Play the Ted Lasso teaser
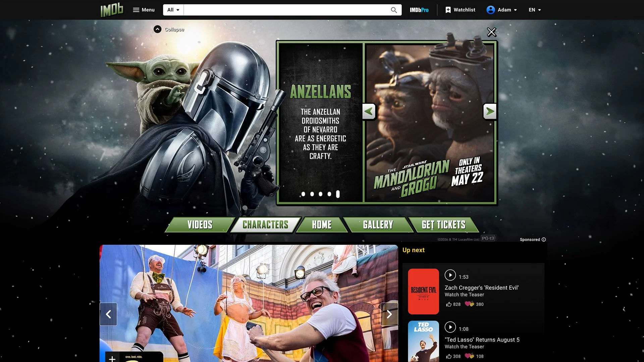The width and height of the screenshot is (644, 362). [450, 327]
